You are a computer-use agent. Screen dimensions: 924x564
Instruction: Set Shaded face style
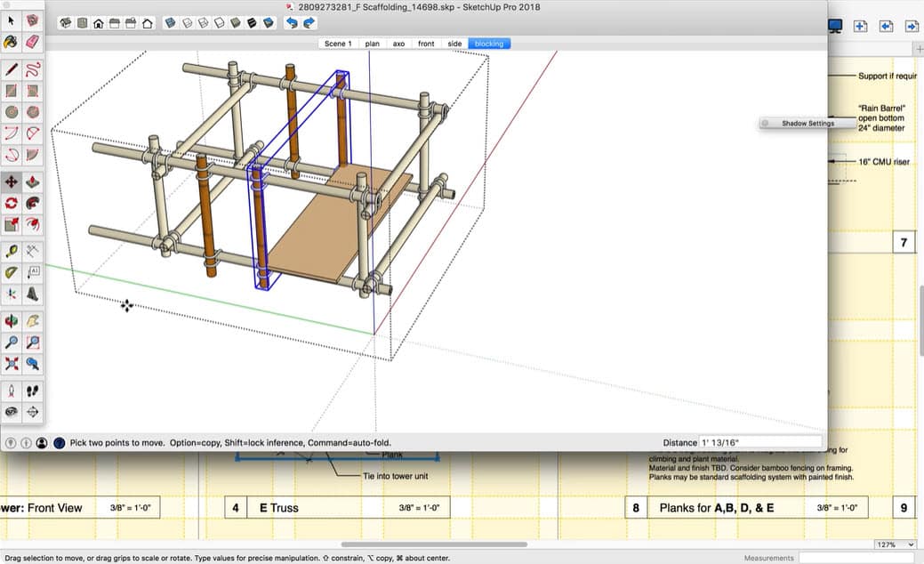tap(236, 23)
